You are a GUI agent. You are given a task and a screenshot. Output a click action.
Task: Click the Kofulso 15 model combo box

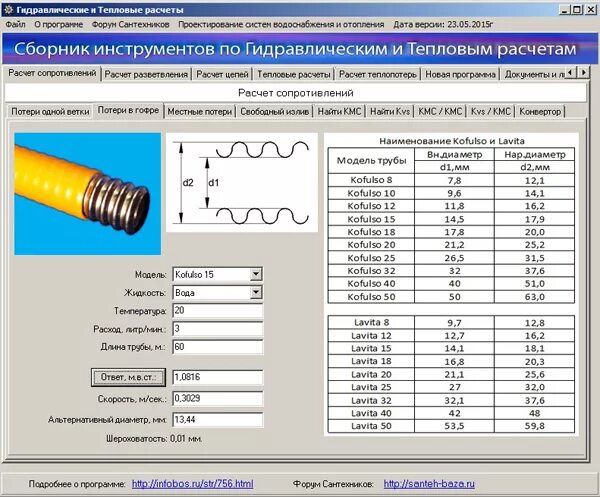(217, 274)
